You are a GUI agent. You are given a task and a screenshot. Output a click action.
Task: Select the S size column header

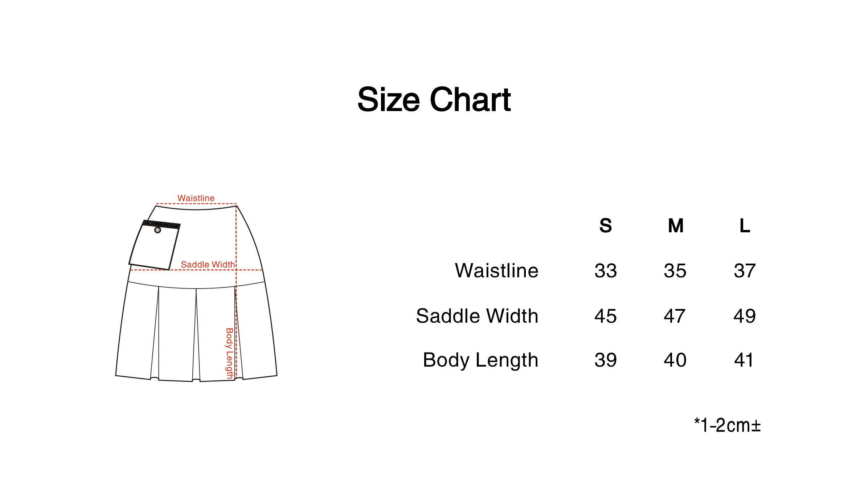[606, 226]
